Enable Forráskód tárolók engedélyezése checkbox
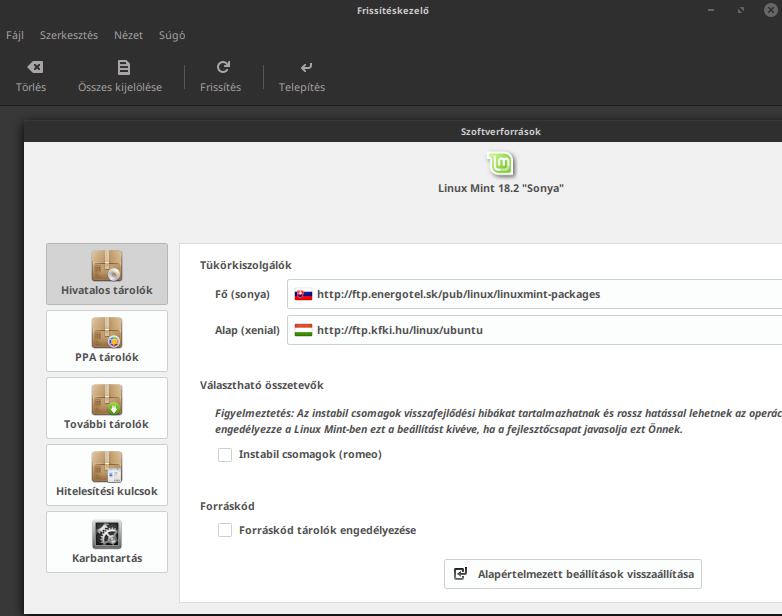782x616 pixels. point(225,530)
